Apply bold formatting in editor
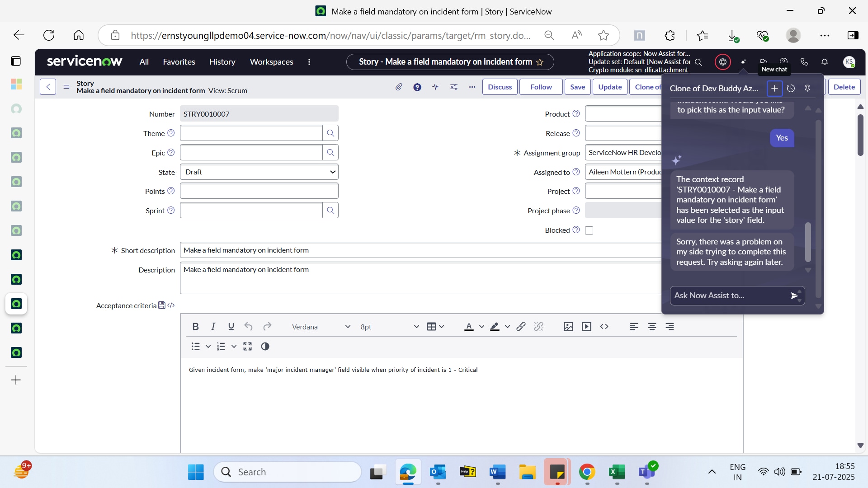This screenshot has height=488, width=868. pyautogui.click(x=195, y=327)
